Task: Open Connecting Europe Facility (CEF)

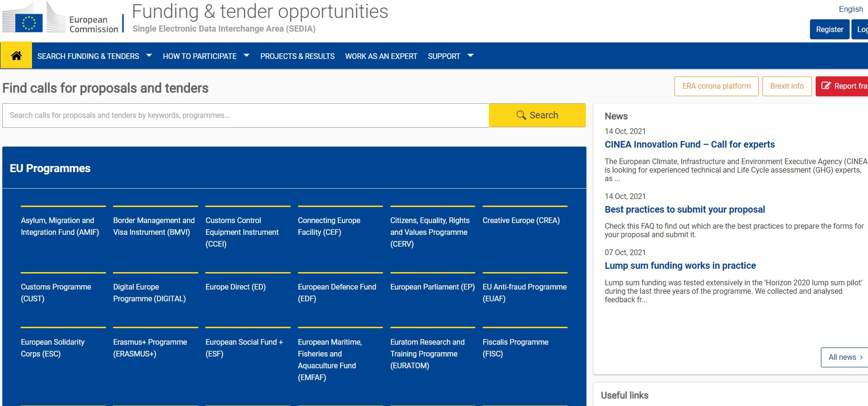Action: click(329, 226)
